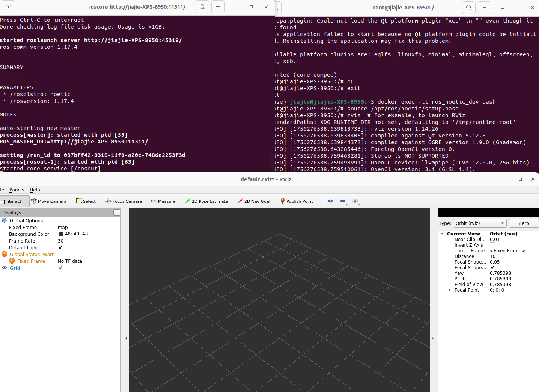Image resolution: width=539 pixels, height=392 pixels.
Task: Click the No TF data status text
Action: pos(70,261)
